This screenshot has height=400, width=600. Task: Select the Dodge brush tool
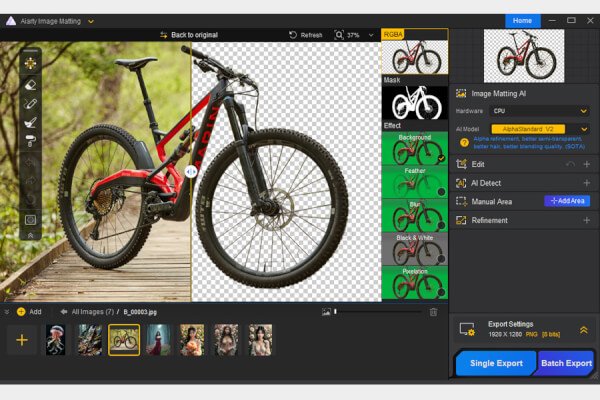(31, 122)
